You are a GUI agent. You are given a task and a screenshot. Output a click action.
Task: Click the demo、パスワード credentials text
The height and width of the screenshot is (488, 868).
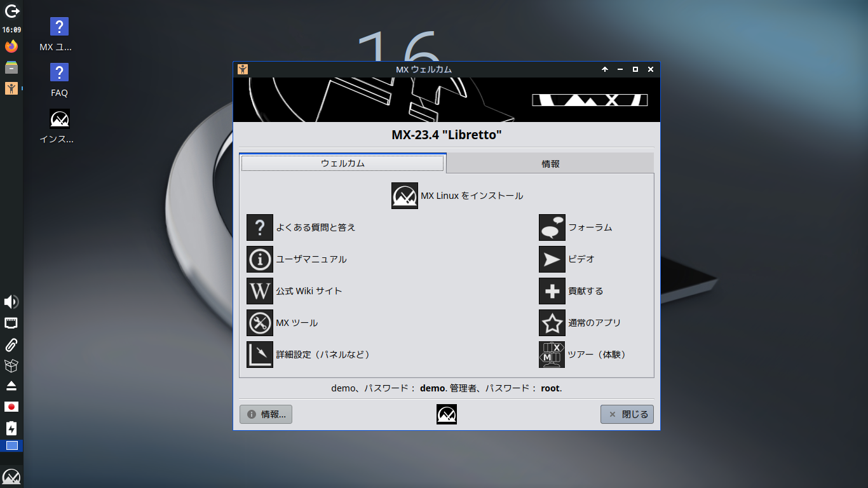tap(447, 388)
